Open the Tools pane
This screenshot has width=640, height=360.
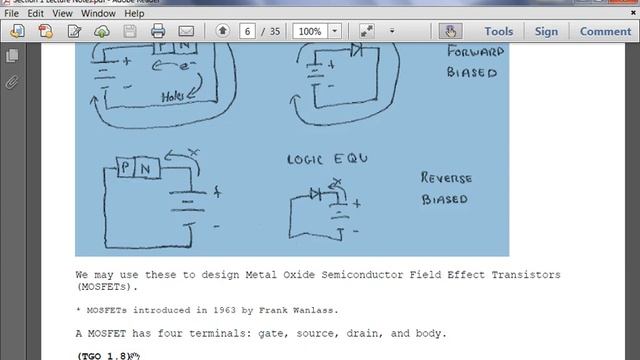coord(499,31)
